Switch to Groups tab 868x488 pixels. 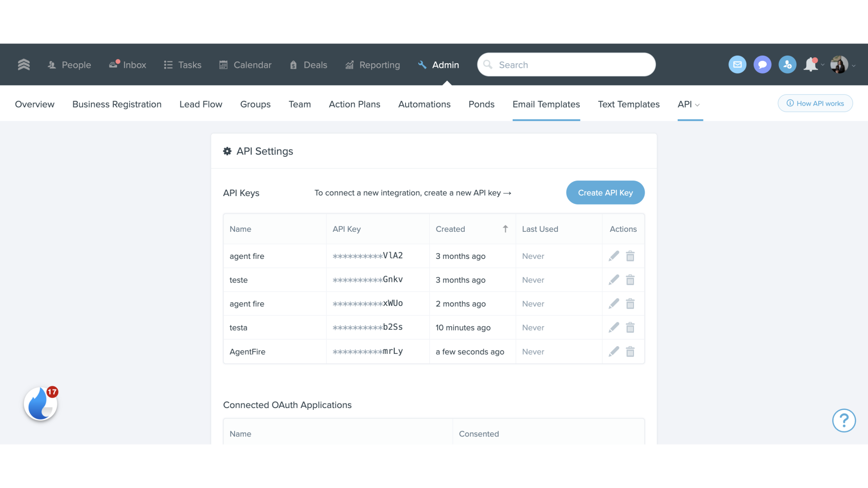pyautogui.click(x=255, y=104)
